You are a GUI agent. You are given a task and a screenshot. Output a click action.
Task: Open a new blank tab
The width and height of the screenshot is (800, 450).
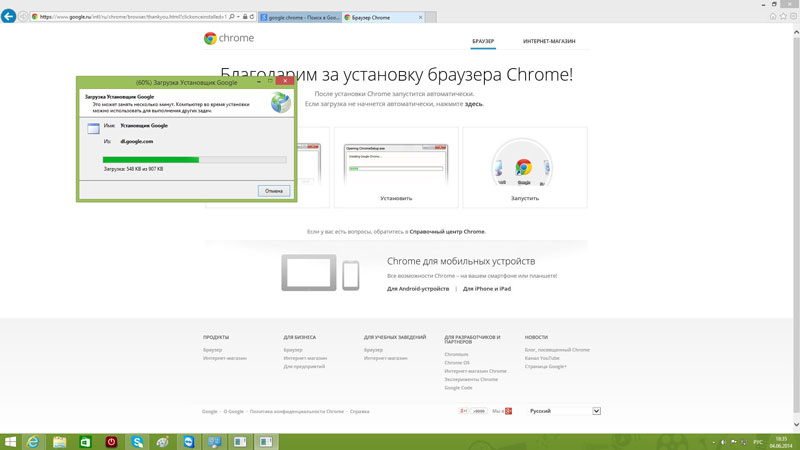pyautogui.click(x=431, y=17)
